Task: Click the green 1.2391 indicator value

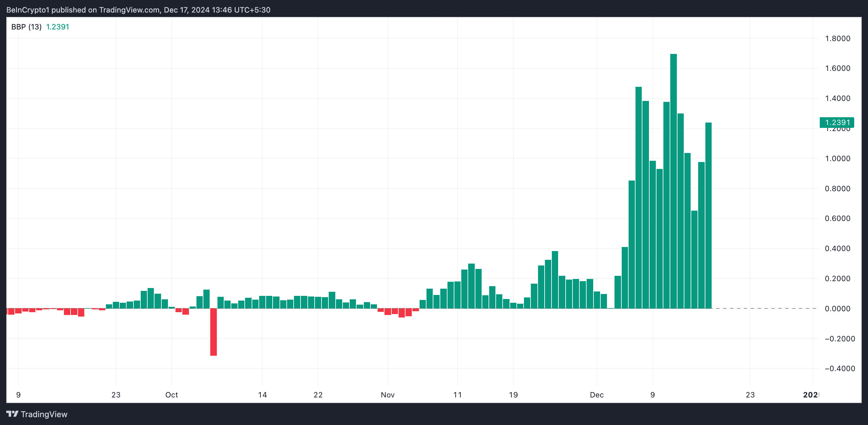Action: coord(58,27)
